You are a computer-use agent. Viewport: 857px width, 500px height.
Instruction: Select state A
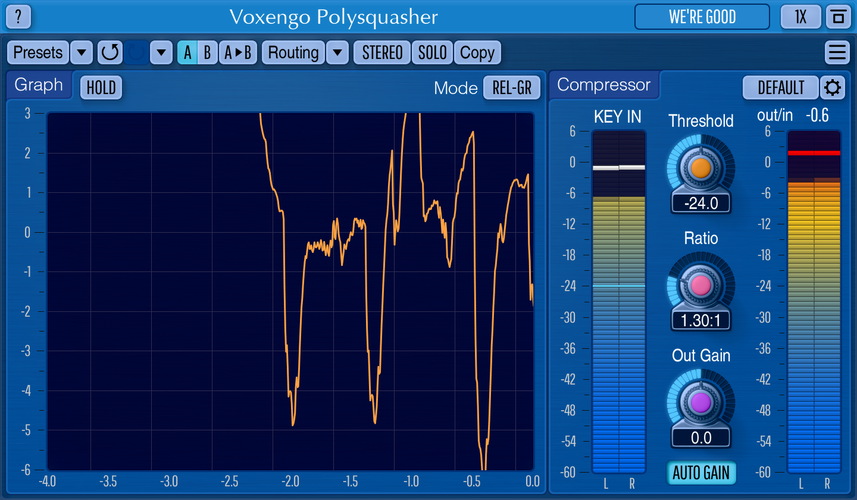[187, 52]
